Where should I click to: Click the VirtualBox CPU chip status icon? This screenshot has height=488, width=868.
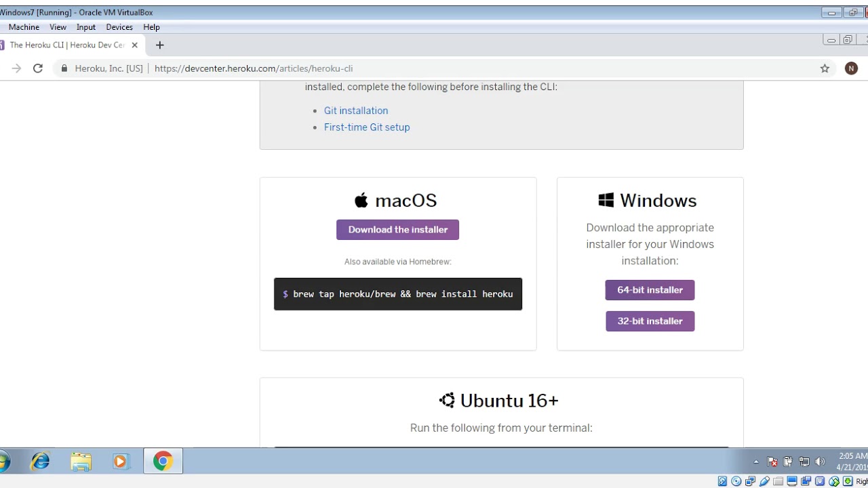[x=820, y=481]
